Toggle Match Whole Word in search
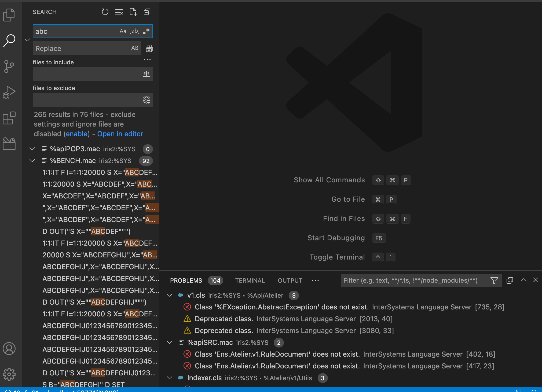Image resolution: width=542 pixels, height=392 pixels. (134, 31)
